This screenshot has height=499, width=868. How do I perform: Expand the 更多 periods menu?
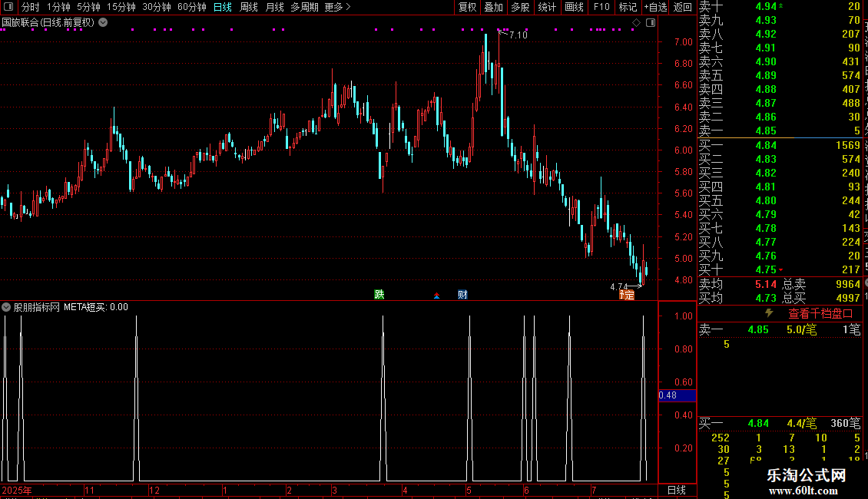pos(337,7)
